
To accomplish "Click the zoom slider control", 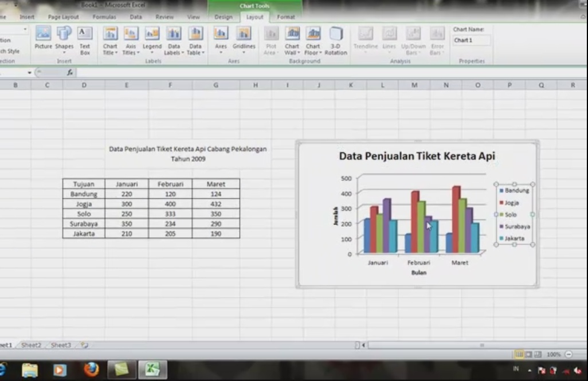I will click(x=582, y=354).
